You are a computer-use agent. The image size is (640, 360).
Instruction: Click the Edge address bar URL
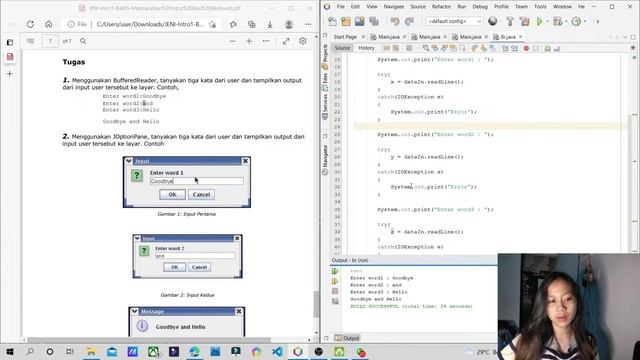(149, 24)
